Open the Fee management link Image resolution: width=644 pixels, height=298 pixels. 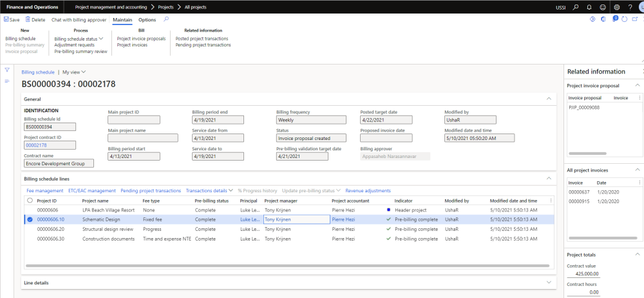pos(44,191)
